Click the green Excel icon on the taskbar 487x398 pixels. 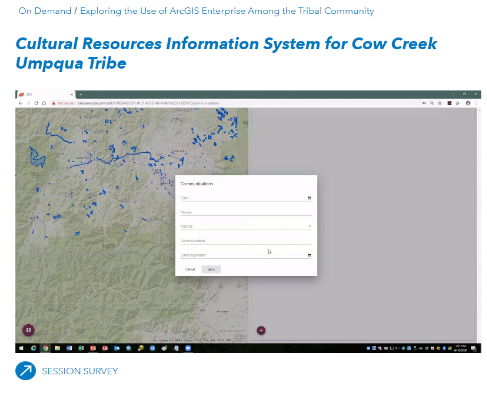pos(81,348)
